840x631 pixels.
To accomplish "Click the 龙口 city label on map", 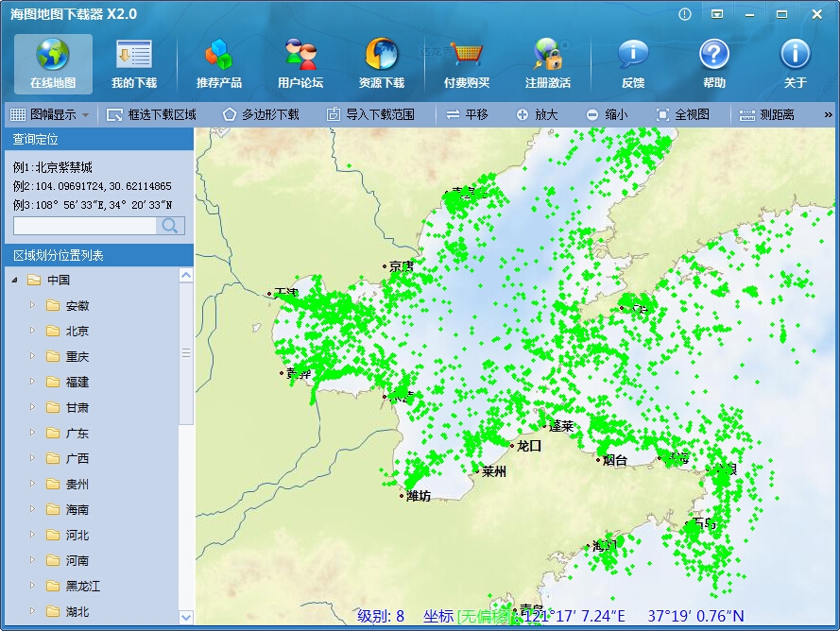I will [529, 446].
